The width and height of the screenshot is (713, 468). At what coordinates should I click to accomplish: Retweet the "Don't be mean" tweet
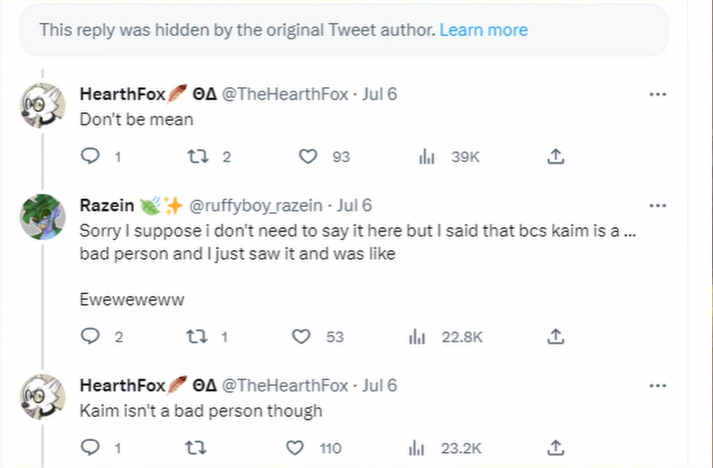[x=198, y=156]
